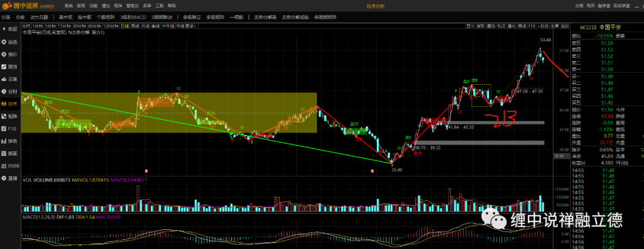Open the 版面 menu in menu bar
644x249 pixels.
[x=81, y=6]
